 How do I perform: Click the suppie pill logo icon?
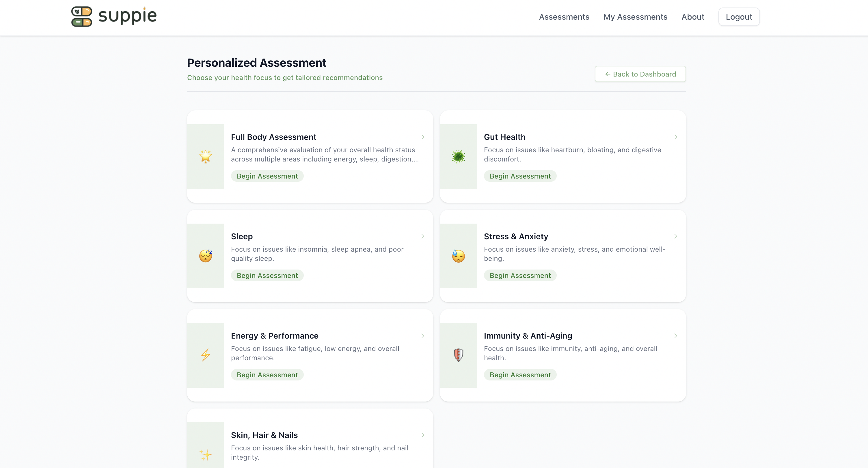[81, 16]
